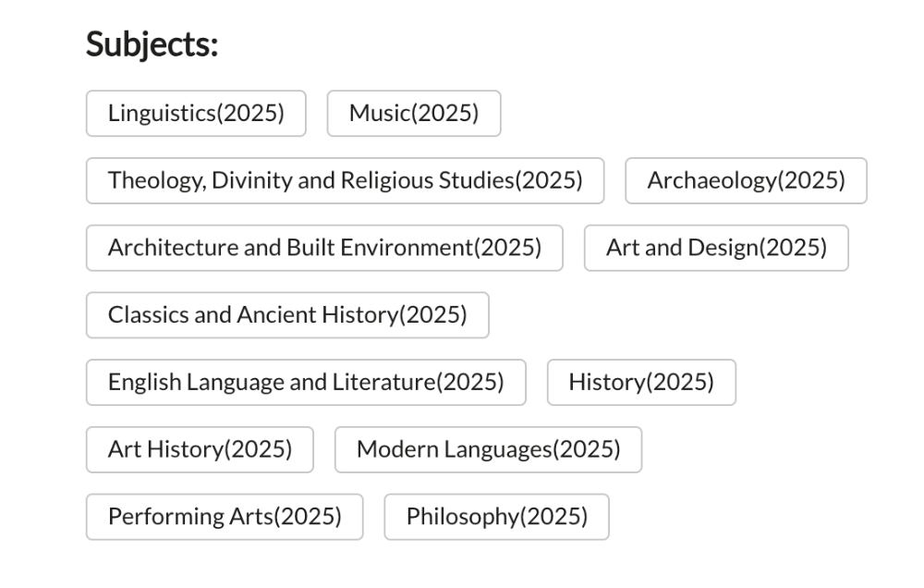Show the Archaeology 2025 subject ranking
This screenshot has width=924, height=588.
(746, 181)
